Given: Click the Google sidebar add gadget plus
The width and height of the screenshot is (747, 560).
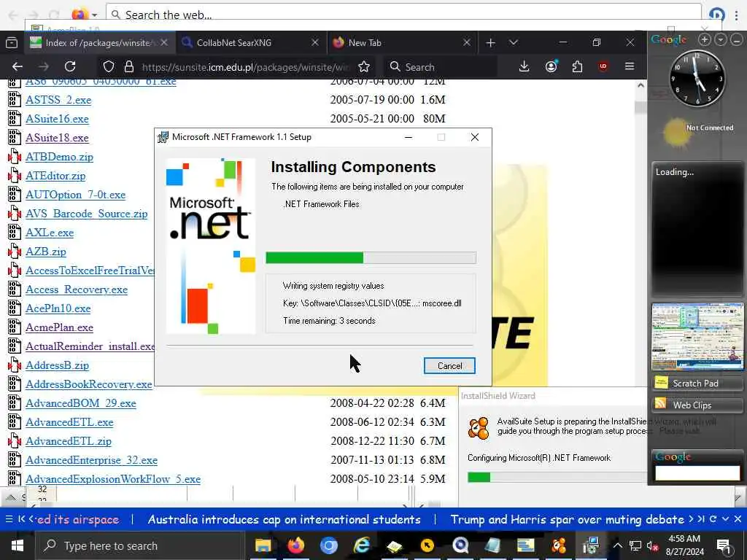Looking at the screenshot, I should (705, 40).
